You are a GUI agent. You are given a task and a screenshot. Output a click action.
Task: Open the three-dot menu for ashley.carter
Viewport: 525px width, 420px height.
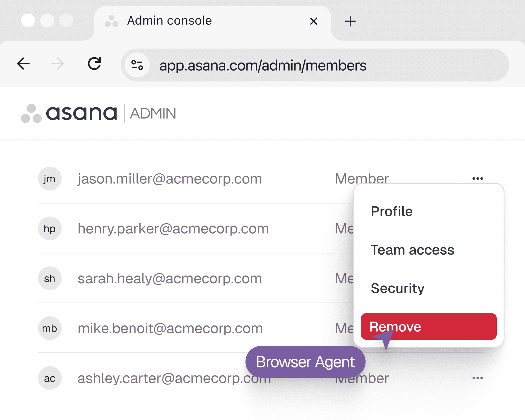477,378
